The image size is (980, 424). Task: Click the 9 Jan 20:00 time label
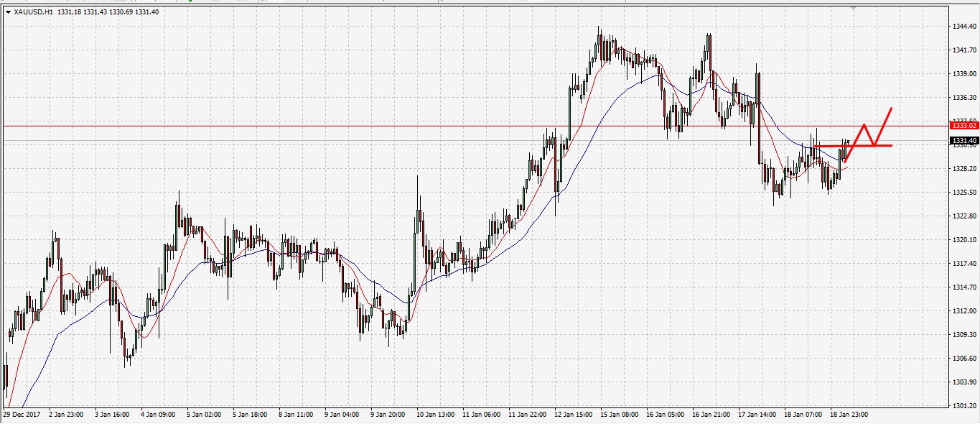pyautogui.click(x=388, y=415)
